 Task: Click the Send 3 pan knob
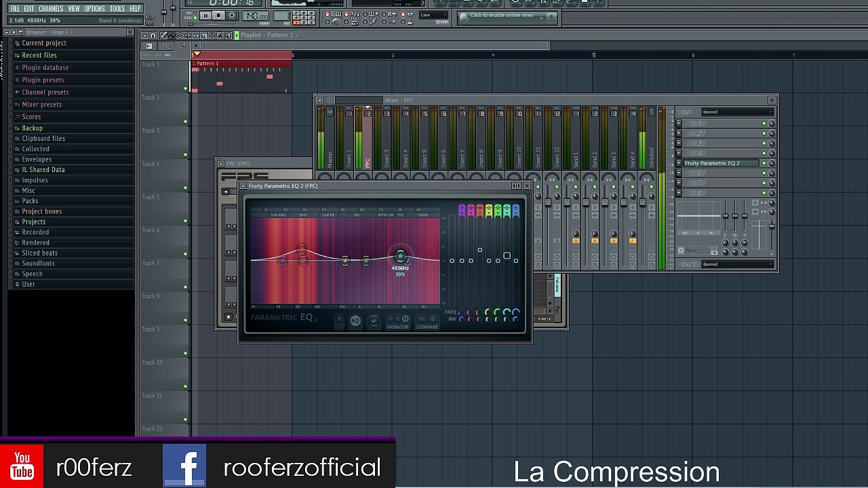[614, 196]
